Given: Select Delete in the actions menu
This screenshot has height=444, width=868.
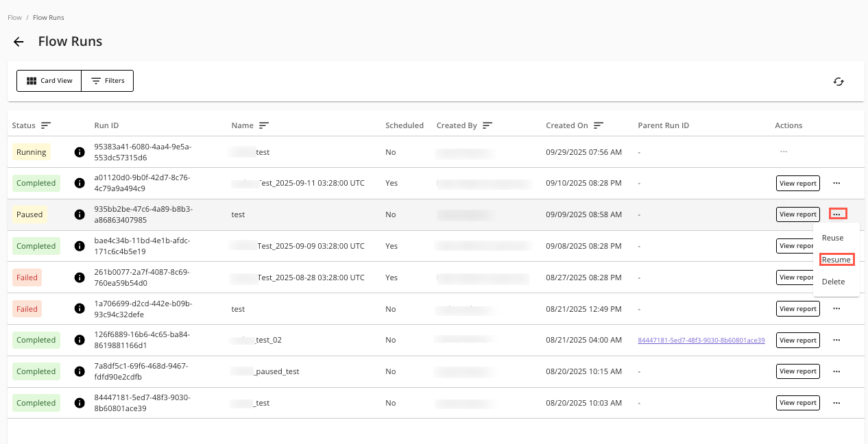Looking at the screenshot, I should tap(833, 282).
